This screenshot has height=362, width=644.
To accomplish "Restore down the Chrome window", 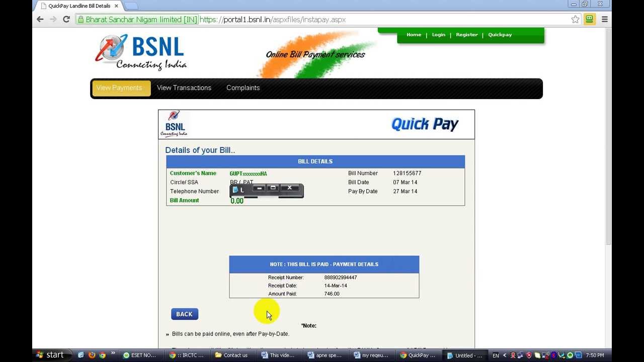I will point(585,4).
